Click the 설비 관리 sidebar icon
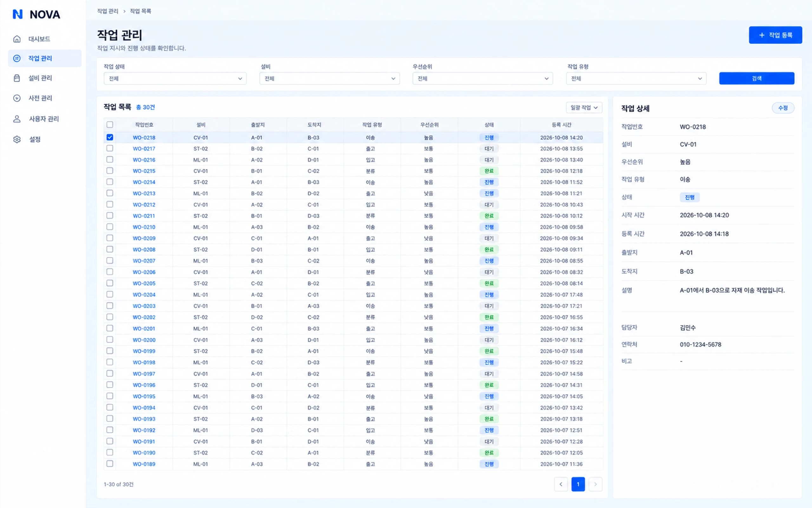This screenshot has width=812, height=508. click(17, 78)
